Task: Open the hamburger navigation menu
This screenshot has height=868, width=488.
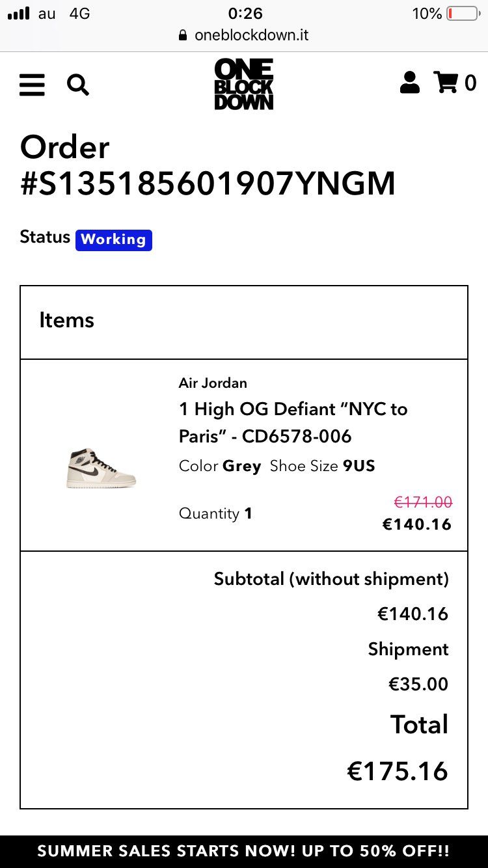Action: tap(32, 85)
